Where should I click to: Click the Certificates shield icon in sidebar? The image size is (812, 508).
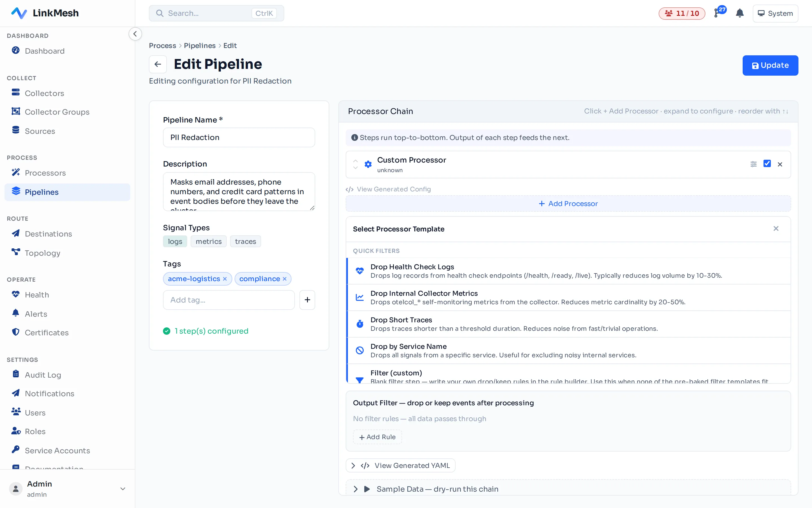tap(16, 332)
